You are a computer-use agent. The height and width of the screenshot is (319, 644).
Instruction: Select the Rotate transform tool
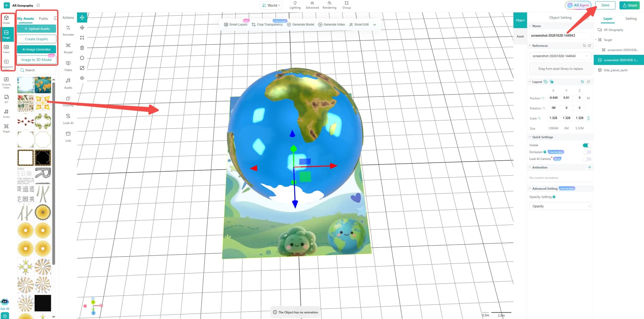(82, 28)
